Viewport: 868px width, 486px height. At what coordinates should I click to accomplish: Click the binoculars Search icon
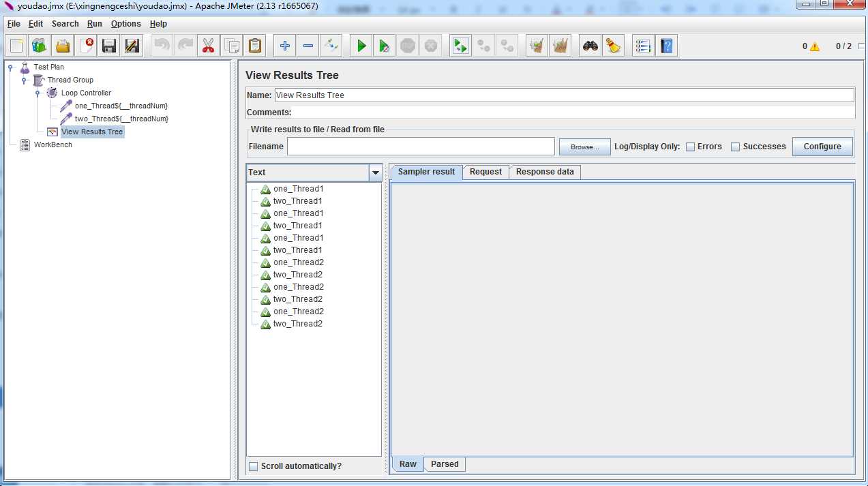[x=590, y=46]
